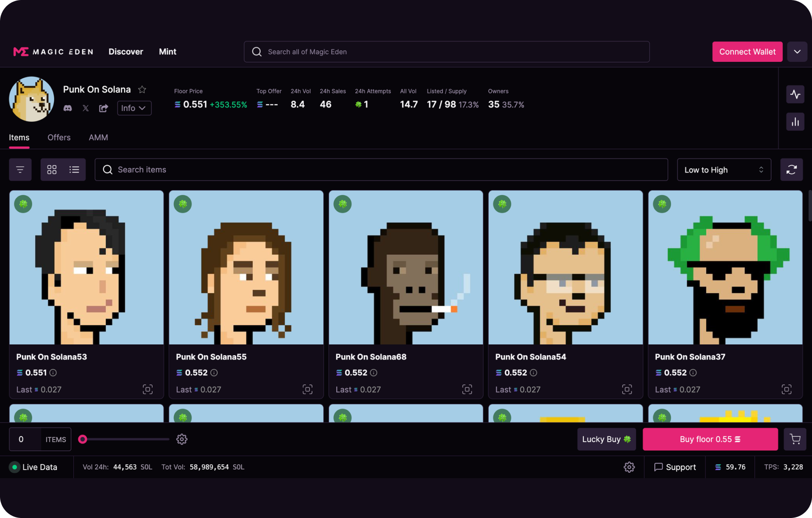Switch to the Offers tab
The height and width of the screenshot is (518, 812).
59,137
